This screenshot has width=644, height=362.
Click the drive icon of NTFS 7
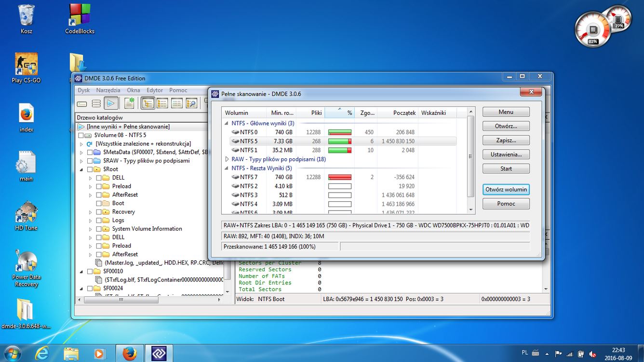click(x=235, y=177)
